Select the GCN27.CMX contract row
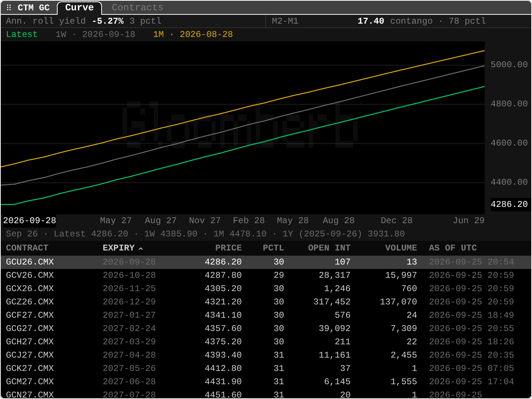532x399 pixels. pos(266,394)
